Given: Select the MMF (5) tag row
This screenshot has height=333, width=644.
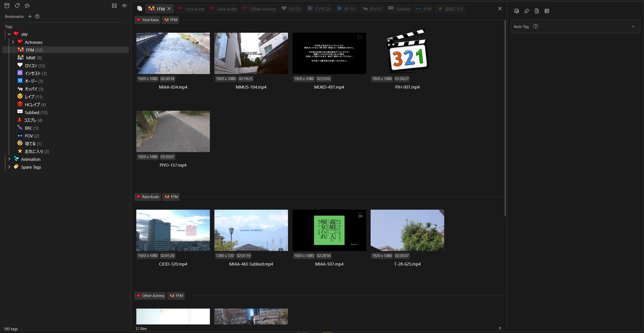Looking at the screenshot, I should point(66,58).
